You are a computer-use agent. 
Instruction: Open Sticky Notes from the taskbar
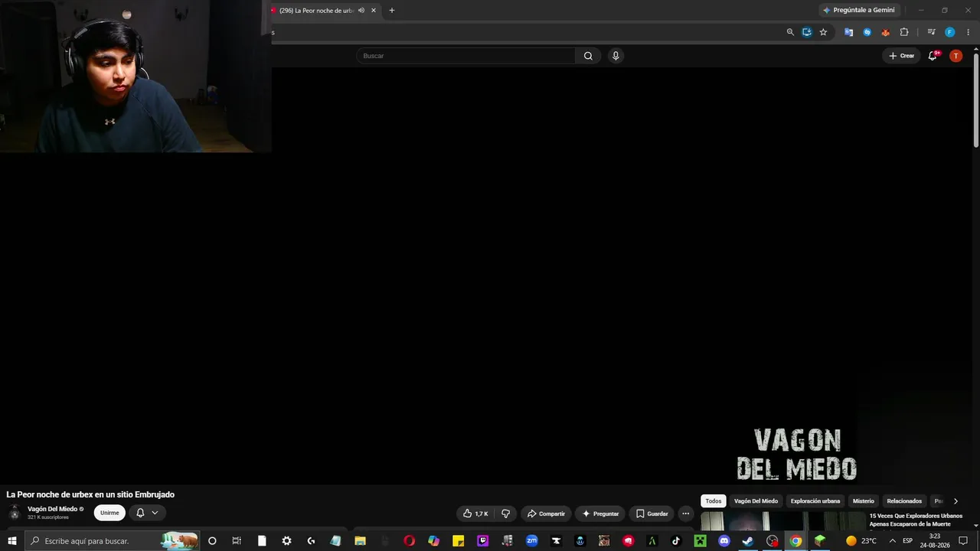(459, 541)
